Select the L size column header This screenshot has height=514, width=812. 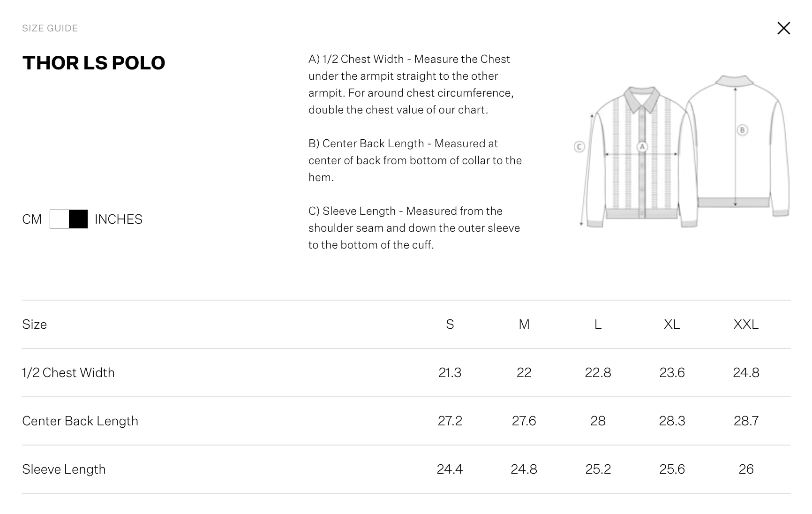pos(598,324)
